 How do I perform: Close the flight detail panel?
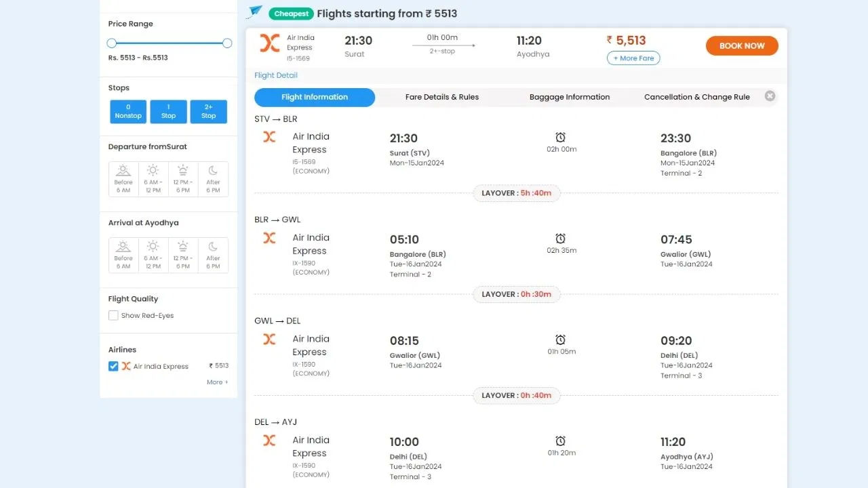pyautogui.click(x=770, y=96)
